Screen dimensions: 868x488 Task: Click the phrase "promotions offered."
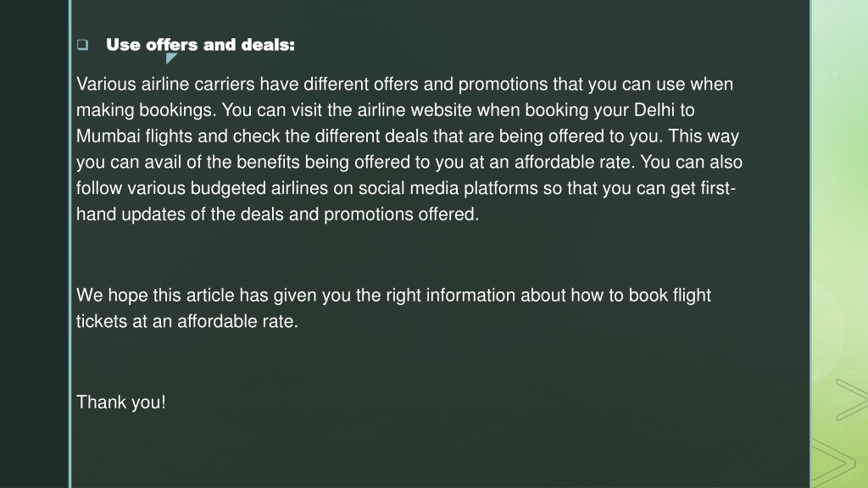(x=401, y=214)
